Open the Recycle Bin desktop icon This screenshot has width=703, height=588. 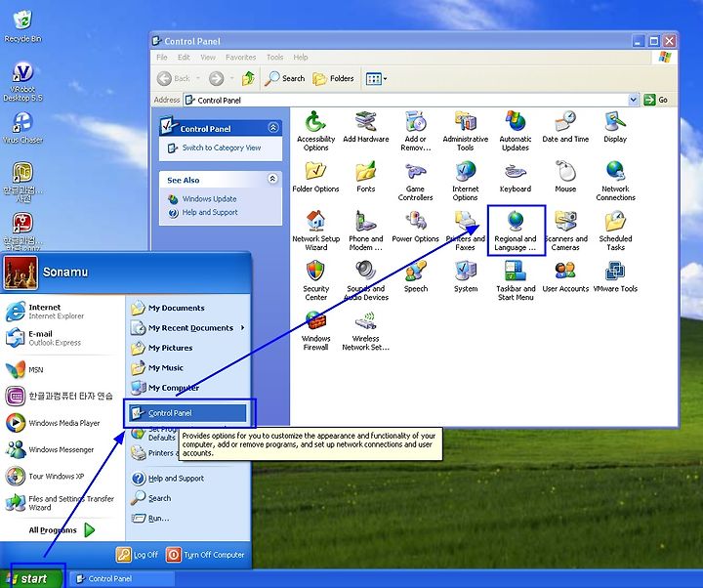(22, 26)
